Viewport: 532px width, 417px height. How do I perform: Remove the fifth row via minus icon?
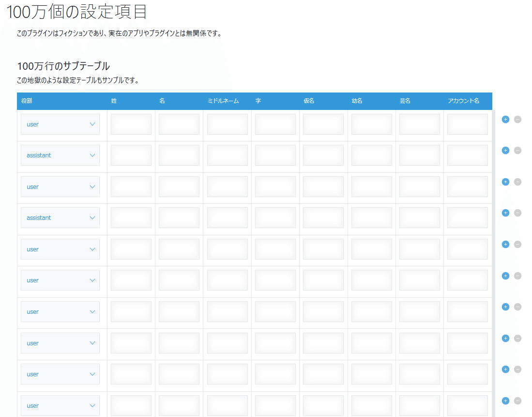pos(517,245)
